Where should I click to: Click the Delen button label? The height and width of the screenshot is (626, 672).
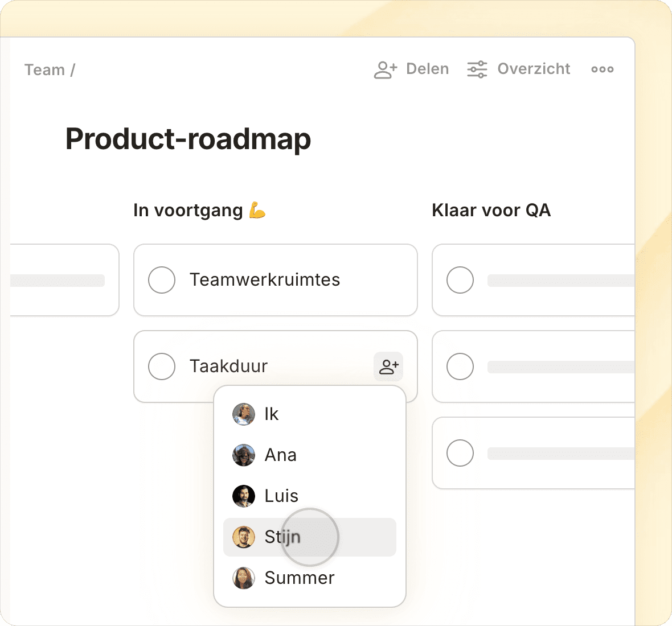pyautogui.click(x=427, y=69)
